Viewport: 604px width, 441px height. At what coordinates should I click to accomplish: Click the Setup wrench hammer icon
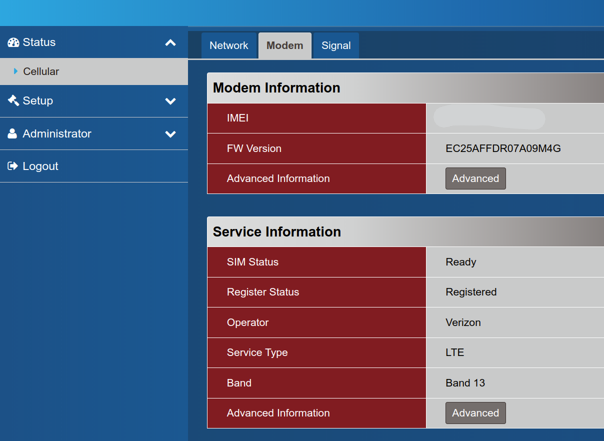[x=13, y=101]
